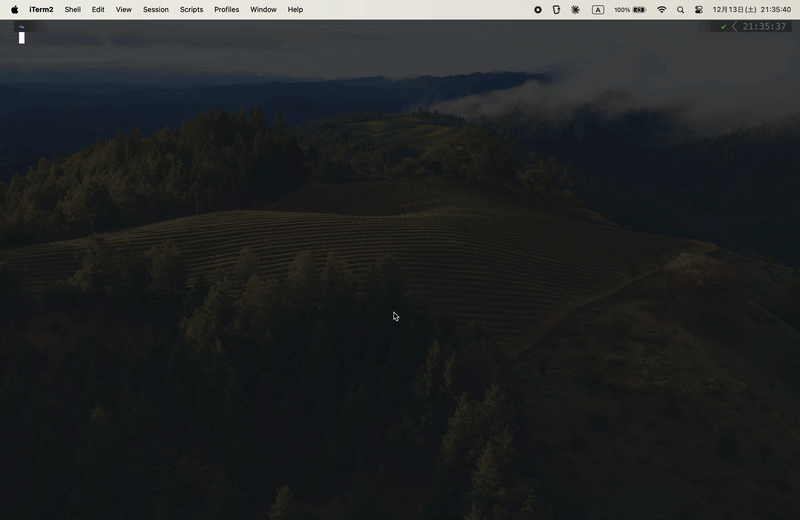Click the tilde directory in terminal prompt
Viewport: 800px width, 520px height.
(21, 27)
